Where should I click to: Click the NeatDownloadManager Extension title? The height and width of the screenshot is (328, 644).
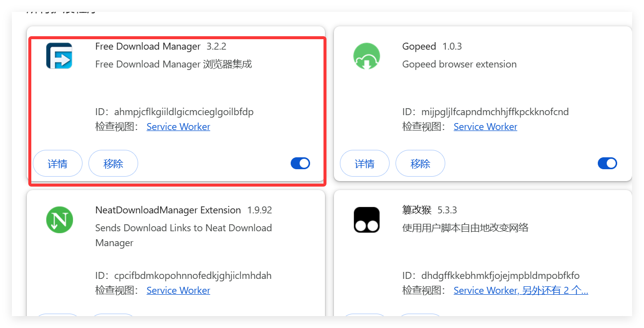pos(168,210)
